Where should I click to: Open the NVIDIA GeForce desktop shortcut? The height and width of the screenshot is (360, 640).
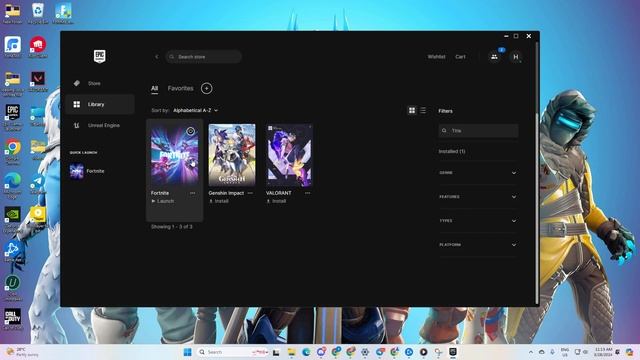pos(13,219)
